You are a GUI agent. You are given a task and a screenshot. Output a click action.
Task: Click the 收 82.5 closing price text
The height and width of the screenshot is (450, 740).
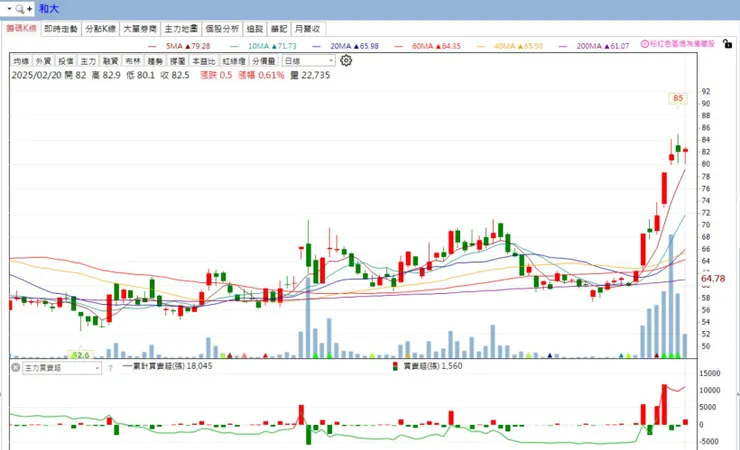(x=175, y=75)
